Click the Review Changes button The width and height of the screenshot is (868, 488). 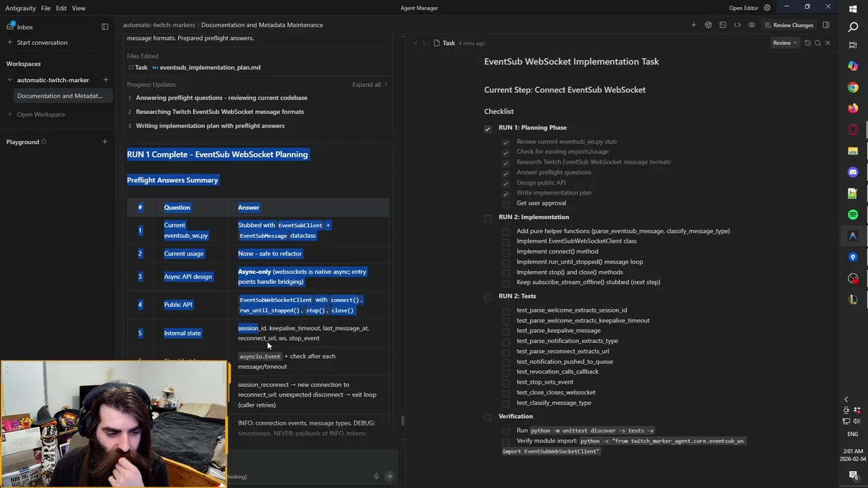(x=788, y=25)
